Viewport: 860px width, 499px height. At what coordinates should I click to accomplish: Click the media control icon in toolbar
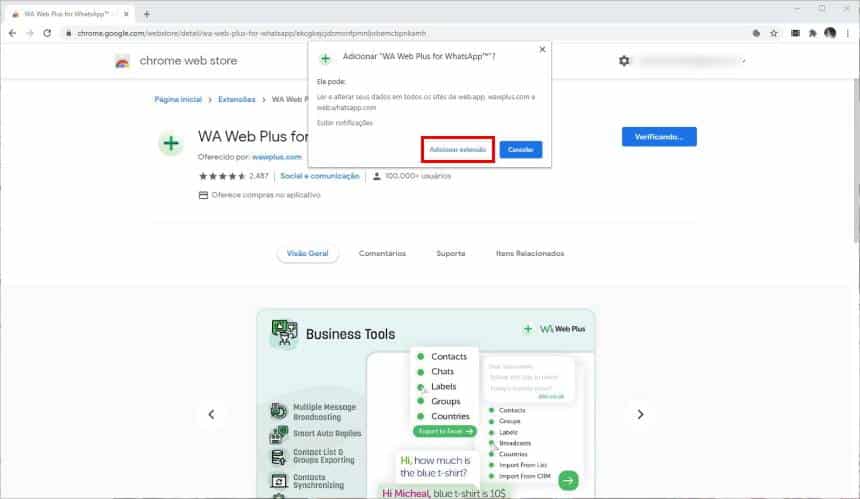795,33
